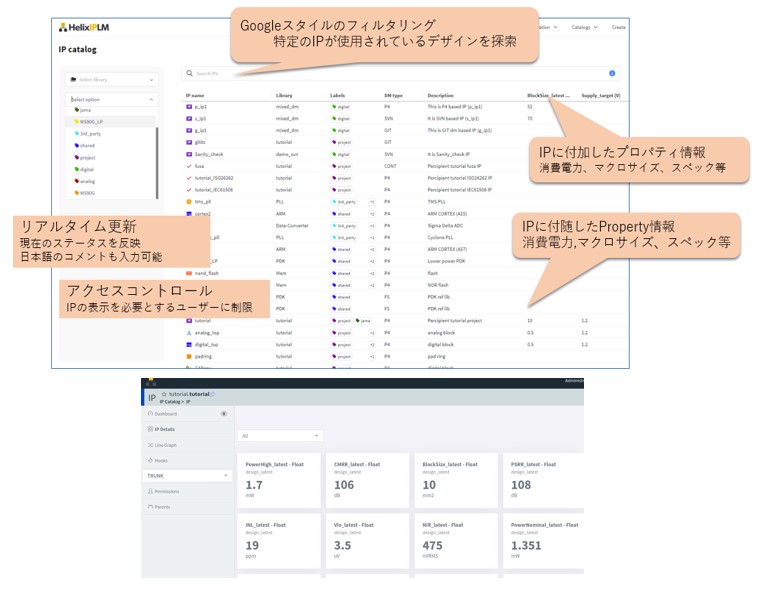Expand the +1 labels on tms_pll row
767x604 pixels.
[372, 201]
